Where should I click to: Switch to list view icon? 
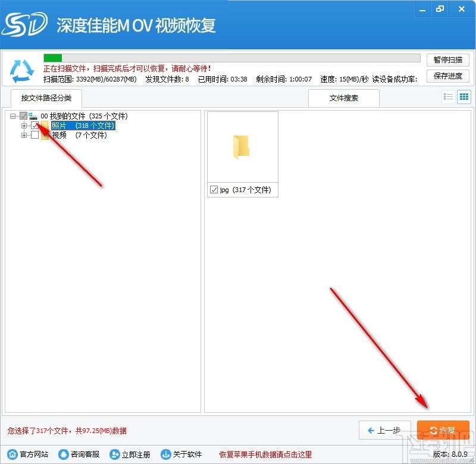448,97
